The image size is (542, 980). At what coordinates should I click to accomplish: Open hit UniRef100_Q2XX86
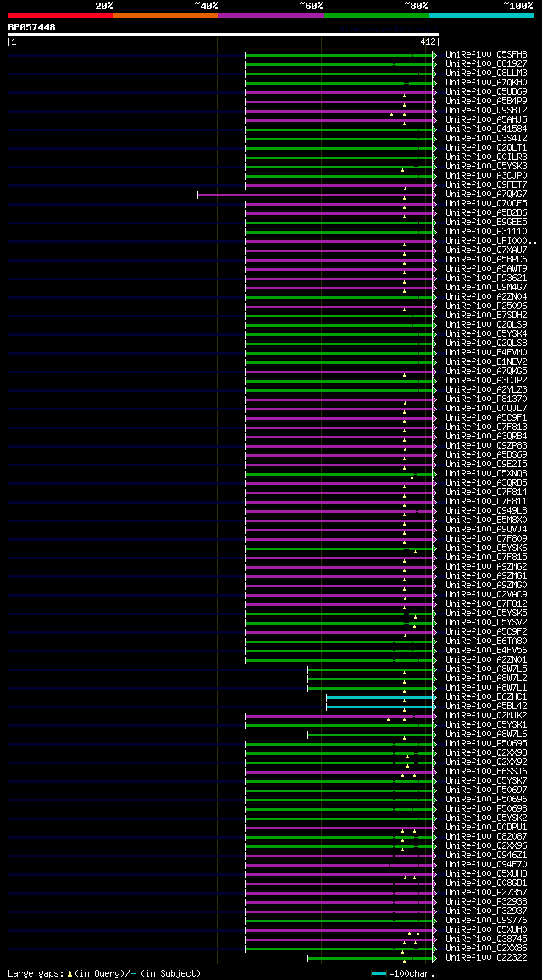pyautogui.click(x=486, y=949)
